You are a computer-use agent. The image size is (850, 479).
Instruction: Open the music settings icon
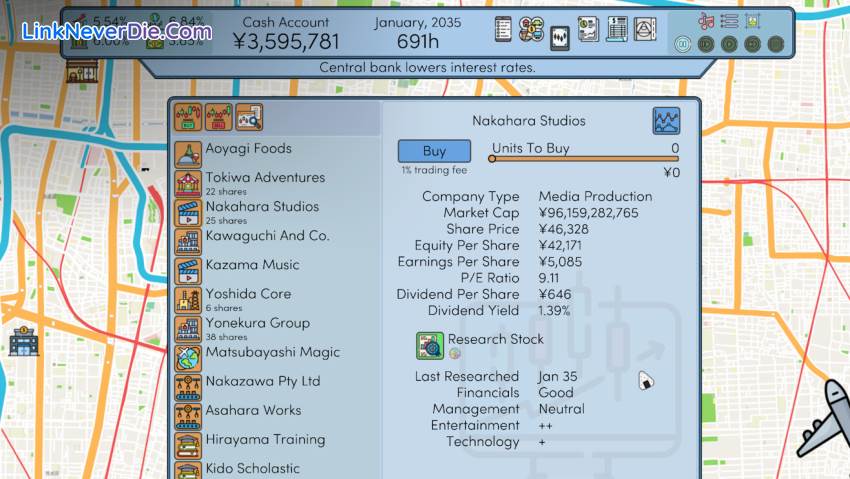tap(706, 20)
